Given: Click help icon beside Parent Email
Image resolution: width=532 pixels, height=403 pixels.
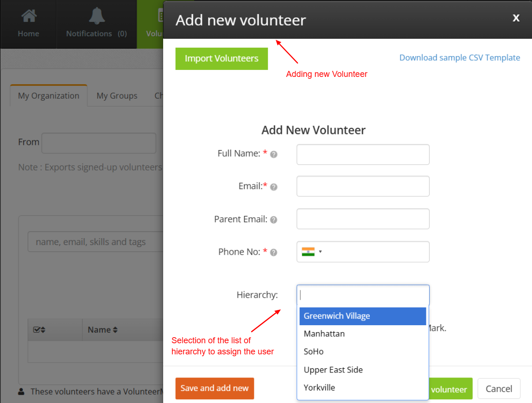Looking at the screenshot, I should pos(273,220).
